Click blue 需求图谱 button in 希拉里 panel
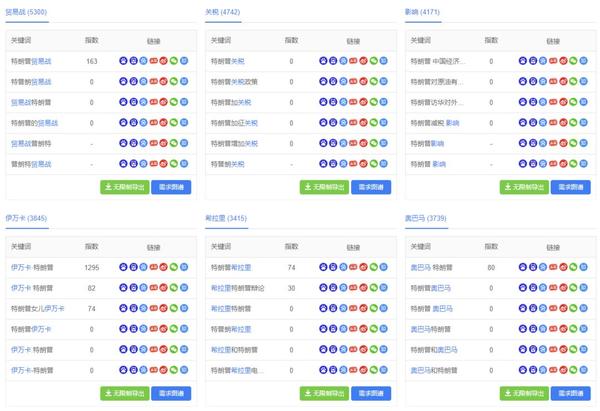The width and height of the screenshot is (600, 411). pyautogui.click(x=371, y=393)
